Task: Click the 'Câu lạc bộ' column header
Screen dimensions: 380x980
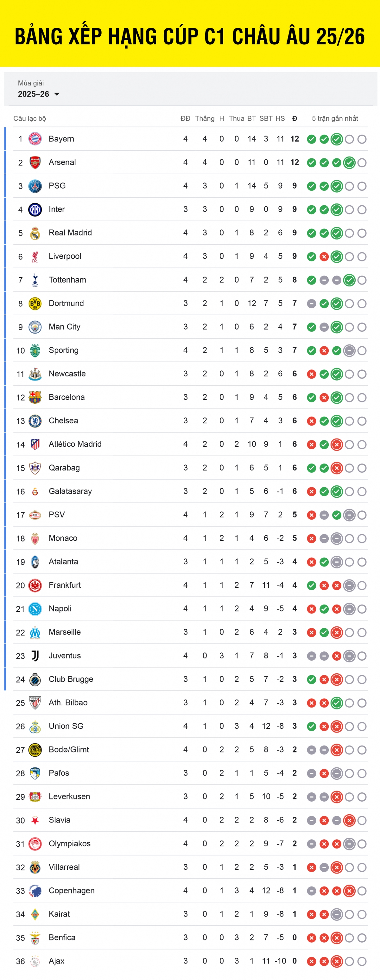Action: pyautogui.click(x=30, y=118)
